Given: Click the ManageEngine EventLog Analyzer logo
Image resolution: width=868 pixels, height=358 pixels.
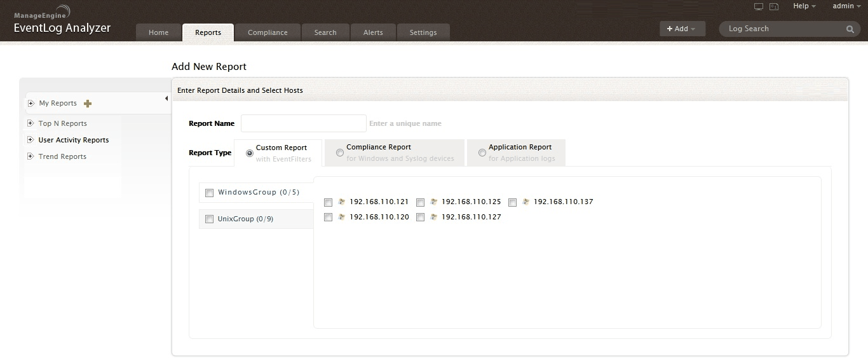Looking at the screenshot, I should click(x=62, y=22).
